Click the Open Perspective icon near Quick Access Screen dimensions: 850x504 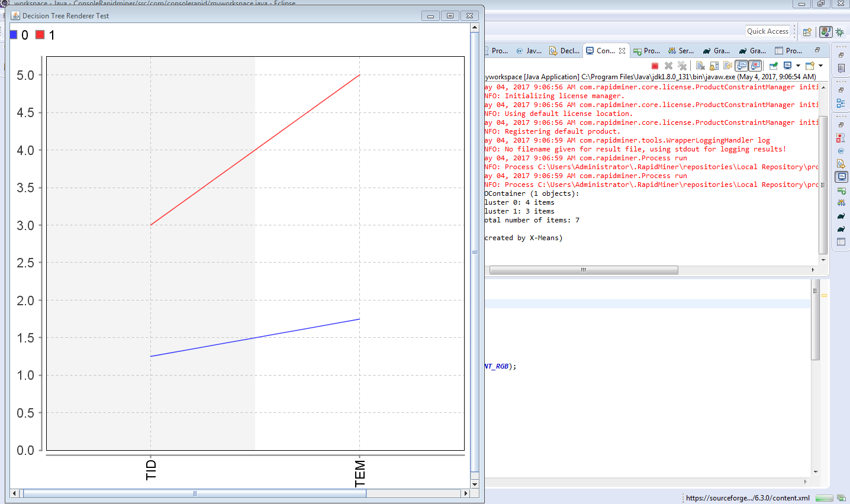[x=807, y=31]
